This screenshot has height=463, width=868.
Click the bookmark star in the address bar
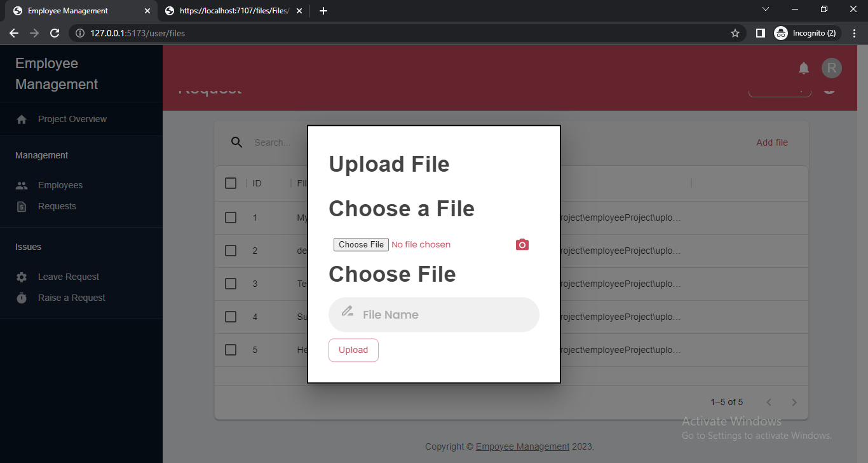[x=735, y=32]
